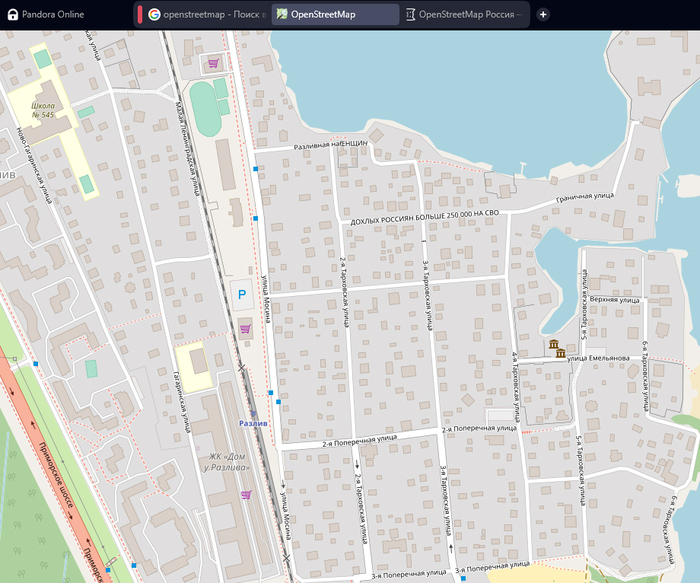Click the Разлив railway station label
This screenshot has width=700, height=583.
[x=255, y=424]
